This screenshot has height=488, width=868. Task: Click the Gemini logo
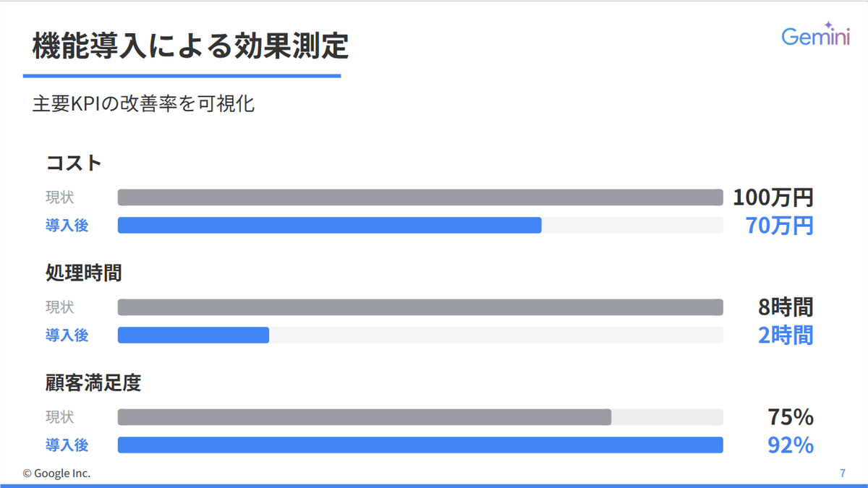(x=814, y=37)
